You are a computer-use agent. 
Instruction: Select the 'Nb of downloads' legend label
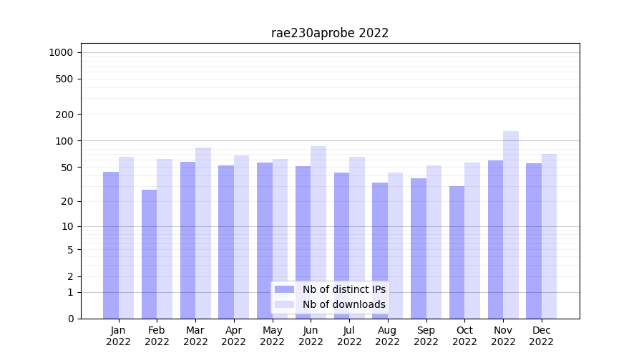pyautogui.click(x=343, y=304)
